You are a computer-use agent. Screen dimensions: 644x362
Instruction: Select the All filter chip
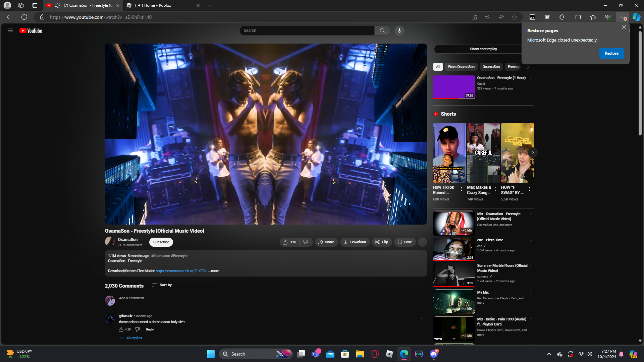pos(438,67)
